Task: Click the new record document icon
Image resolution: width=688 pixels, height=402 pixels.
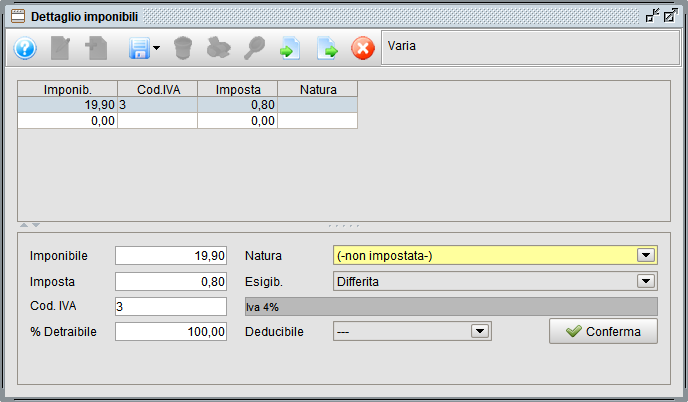Action: (96, 48)
